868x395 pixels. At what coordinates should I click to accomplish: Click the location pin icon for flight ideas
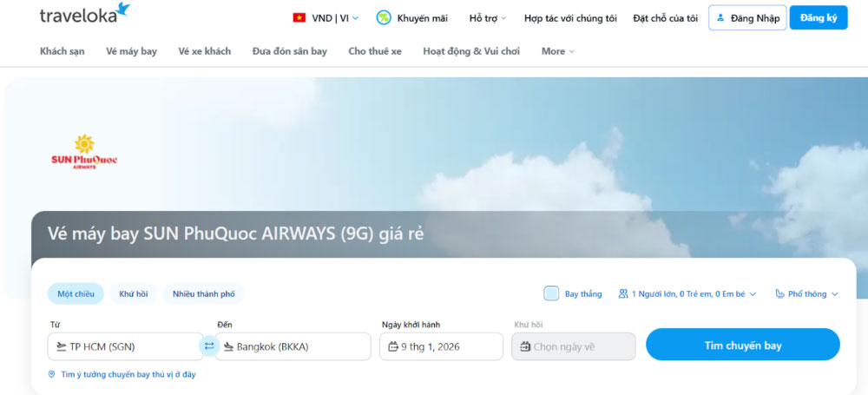click(52, 375)
